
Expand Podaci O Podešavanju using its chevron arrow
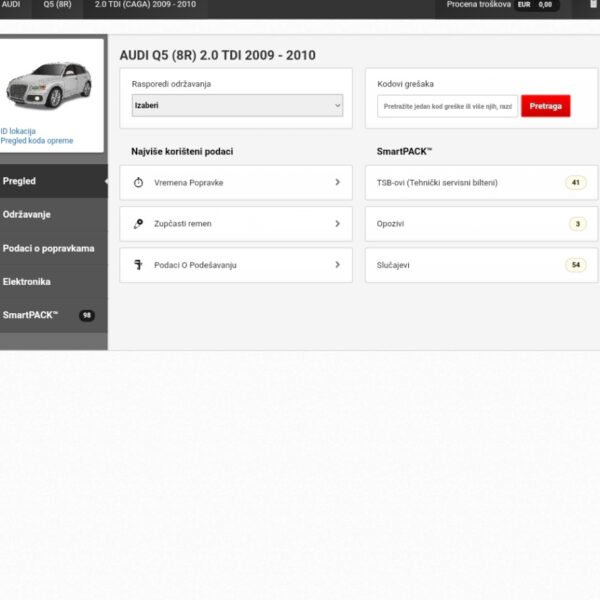click(337, 265)
